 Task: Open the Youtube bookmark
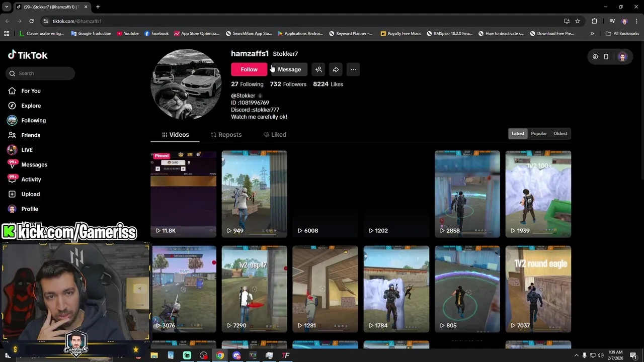pyautogui.click(x=128, y=34)
